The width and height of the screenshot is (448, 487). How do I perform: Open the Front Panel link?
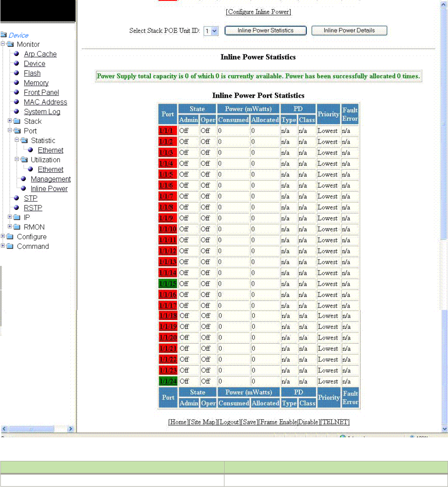coord(41,93)
